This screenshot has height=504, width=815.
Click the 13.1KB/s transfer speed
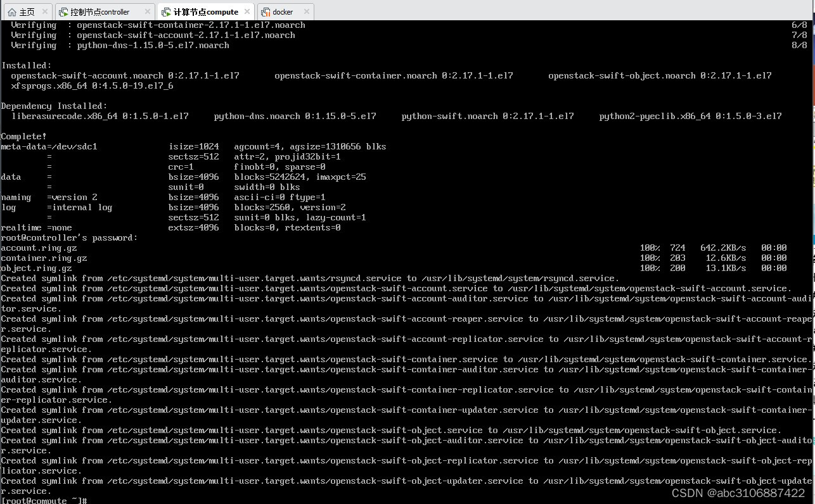coord(726,268)
